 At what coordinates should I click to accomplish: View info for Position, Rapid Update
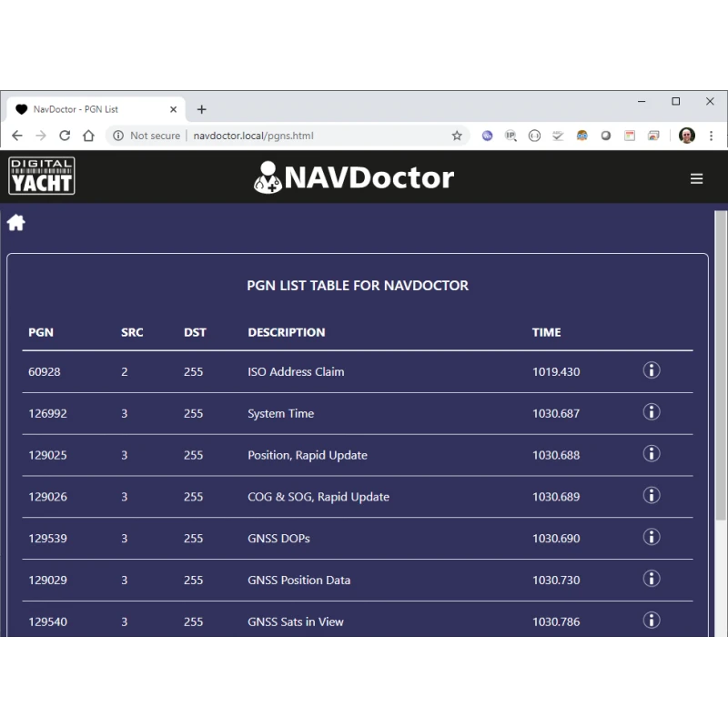click(651, 454)
